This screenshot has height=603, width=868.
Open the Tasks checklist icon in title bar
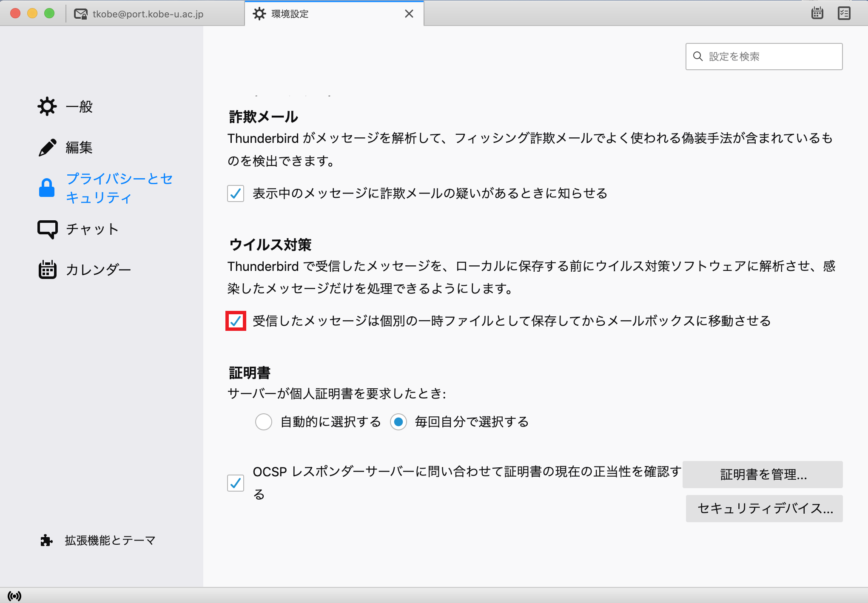coord(844,13)
